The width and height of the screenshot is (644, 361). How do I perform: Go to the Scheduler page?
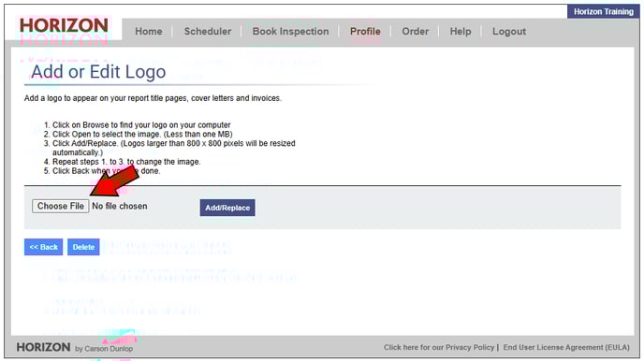coord(208,32)
